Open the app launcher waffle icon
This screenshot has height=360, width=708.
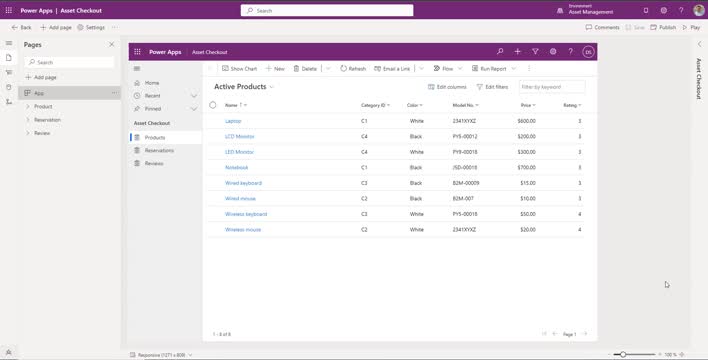pyautogui.click(x=9, y=10)
